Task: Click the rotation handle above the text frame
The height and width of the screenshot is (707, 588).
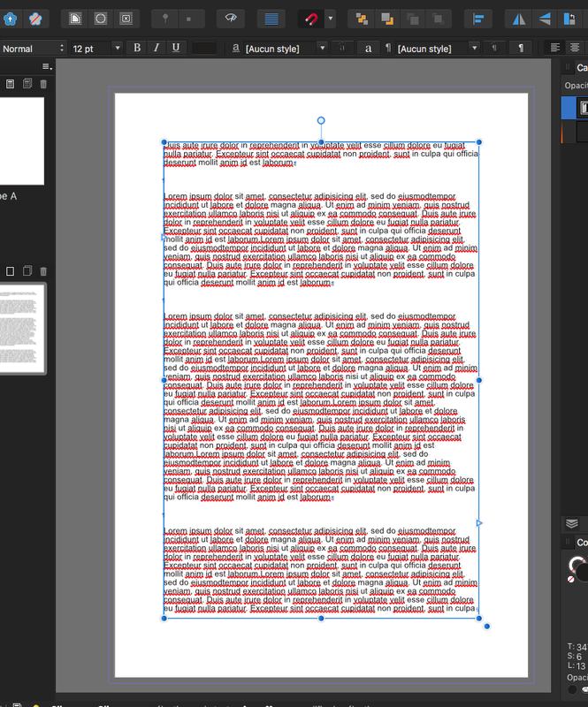Action: (x=321, y=120)
